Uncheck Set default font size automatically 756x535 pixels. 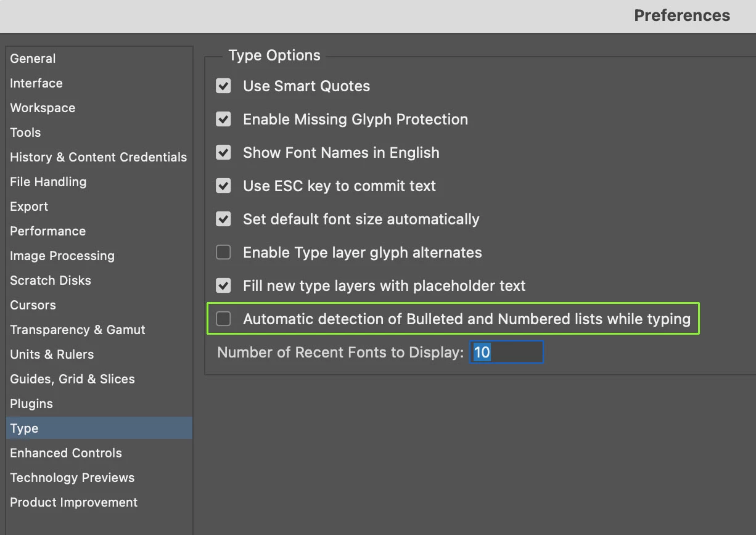[223, 219]
